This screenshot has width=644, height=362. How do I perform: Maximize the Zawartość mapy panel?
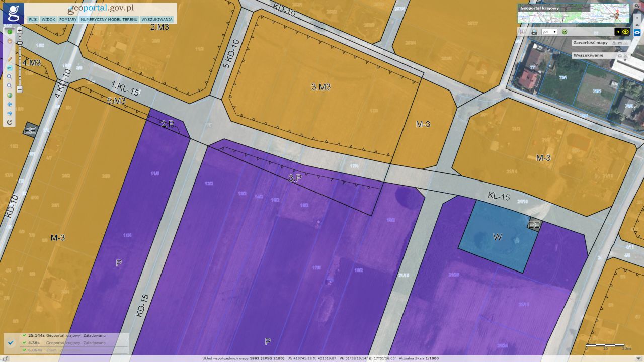tap(620, 43)
